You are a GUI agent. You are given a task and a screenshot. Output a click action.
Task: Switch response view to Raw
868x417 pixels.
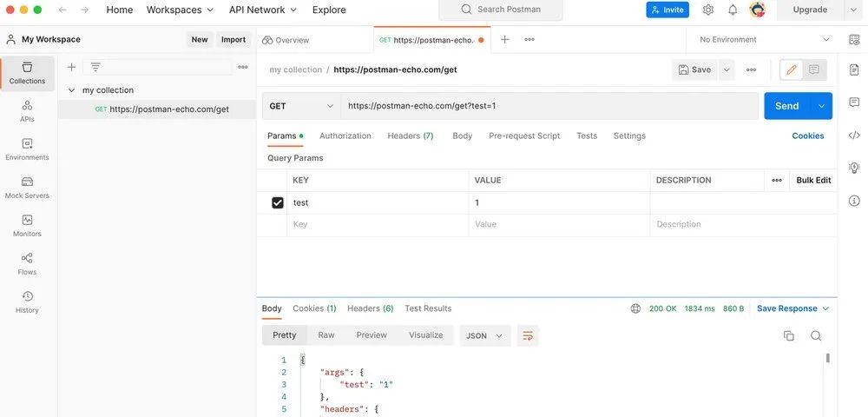[326, 335]
